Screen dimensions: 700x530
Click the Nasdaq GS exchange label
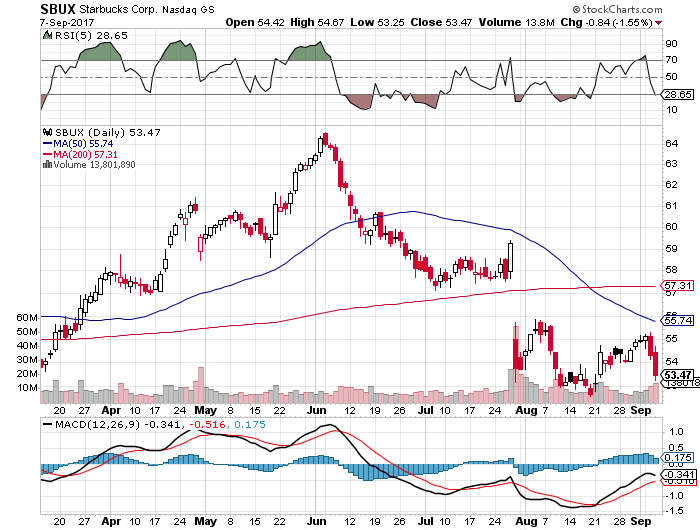[188, 9]
